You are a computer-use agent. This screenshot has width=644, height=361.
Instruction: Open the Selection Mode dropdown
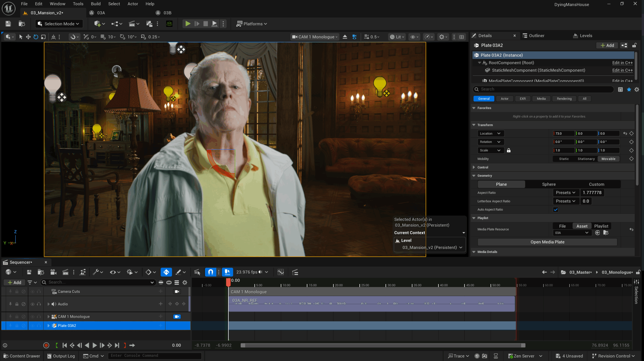(x=59, y=24)
